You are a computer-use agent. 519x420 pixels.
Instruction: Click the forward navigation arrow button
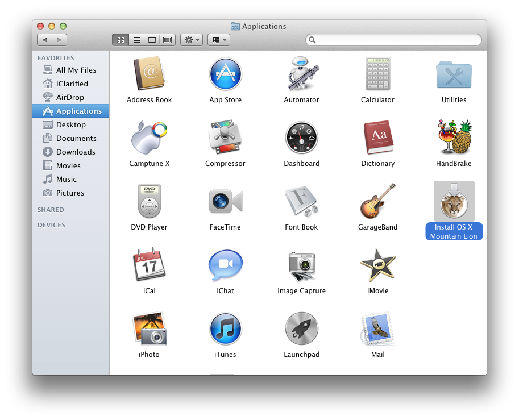[60, 40]
